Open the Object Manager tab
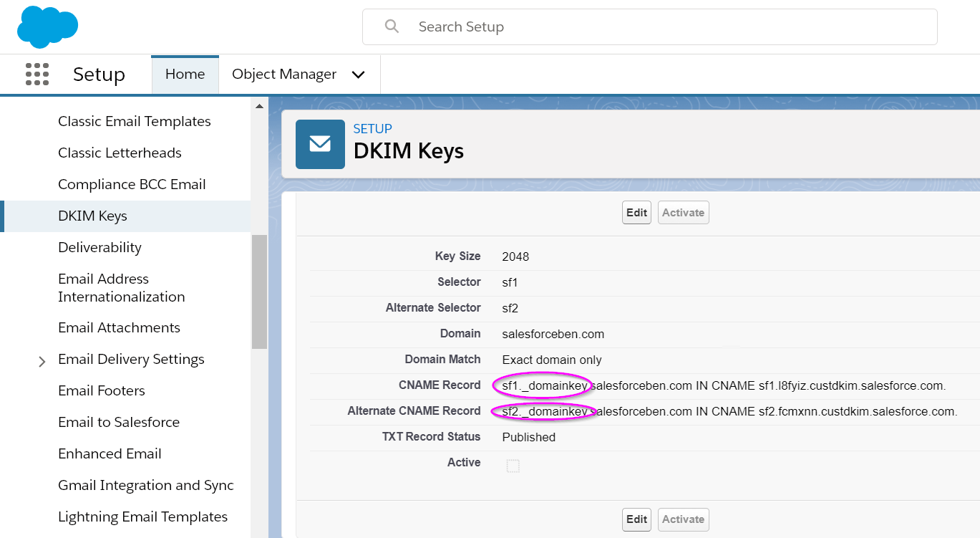The height and width of the screenshot is (538, 980). pyautogui.click(x=284, y=75)
